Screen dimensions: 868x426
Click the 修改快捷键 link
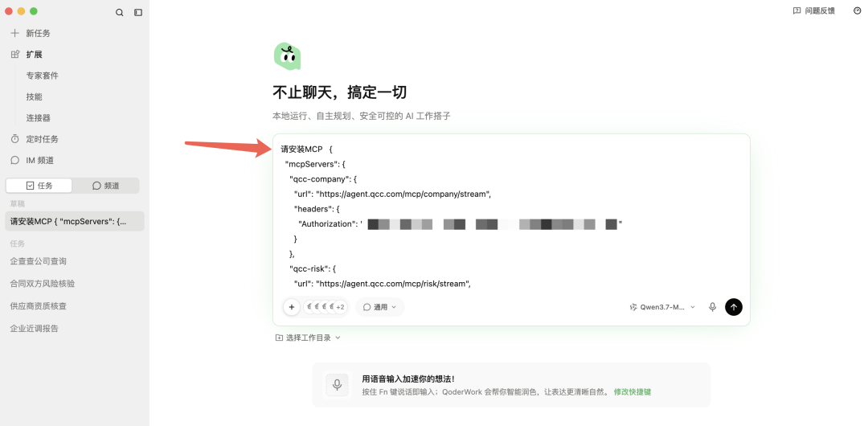coord(633,391)
